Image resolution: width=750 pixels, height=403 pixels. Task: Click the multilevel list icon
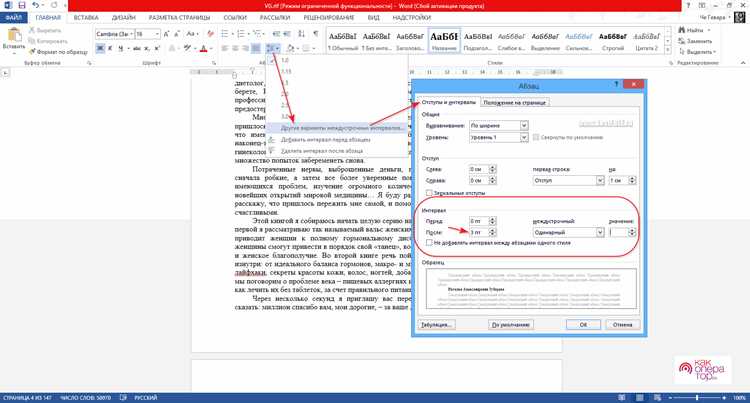click(257, 34)
